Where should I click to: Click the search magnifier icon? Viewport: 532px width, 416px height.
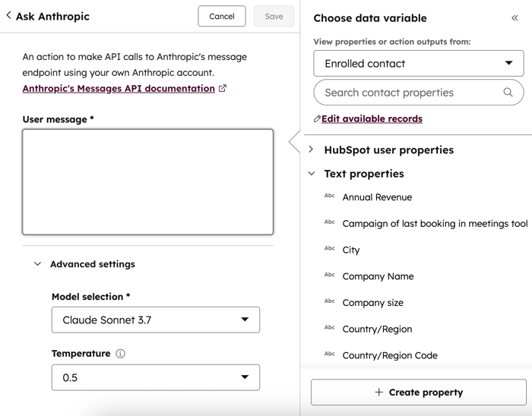(x=508, y=93)
